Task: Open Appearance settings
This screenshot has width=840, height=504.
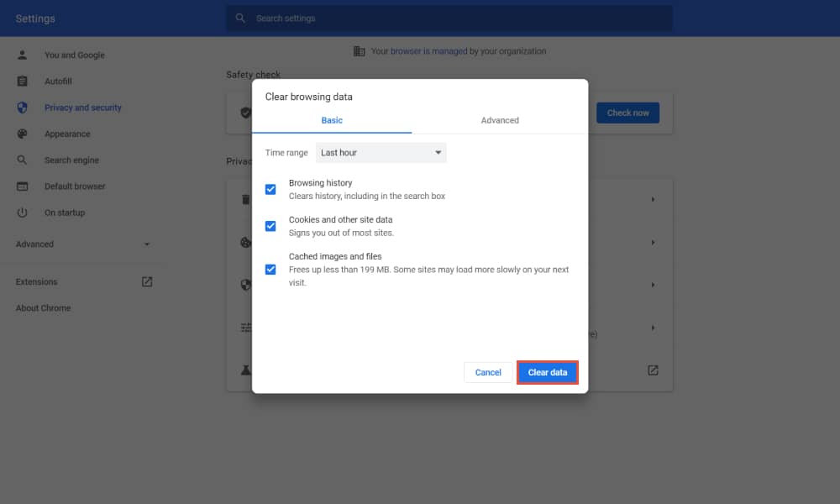Action: [67, 134]
